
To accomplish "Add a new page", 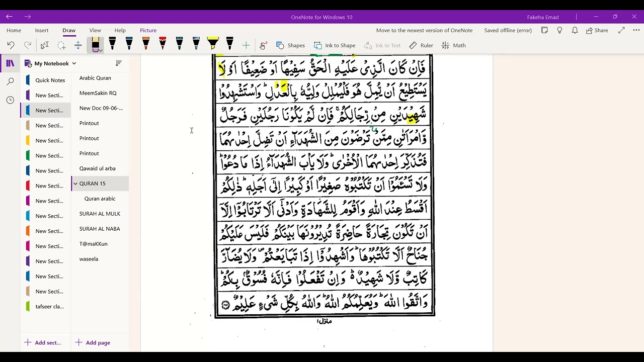I will [x=93, y=343].
